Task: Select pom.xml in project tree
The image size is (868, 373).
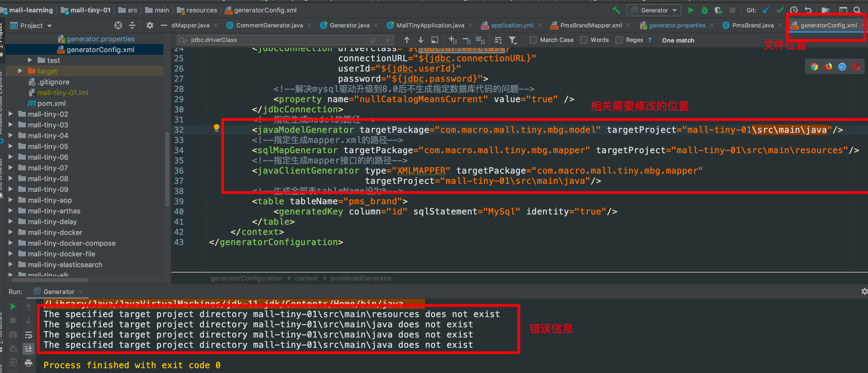Action: click(51, 103)
